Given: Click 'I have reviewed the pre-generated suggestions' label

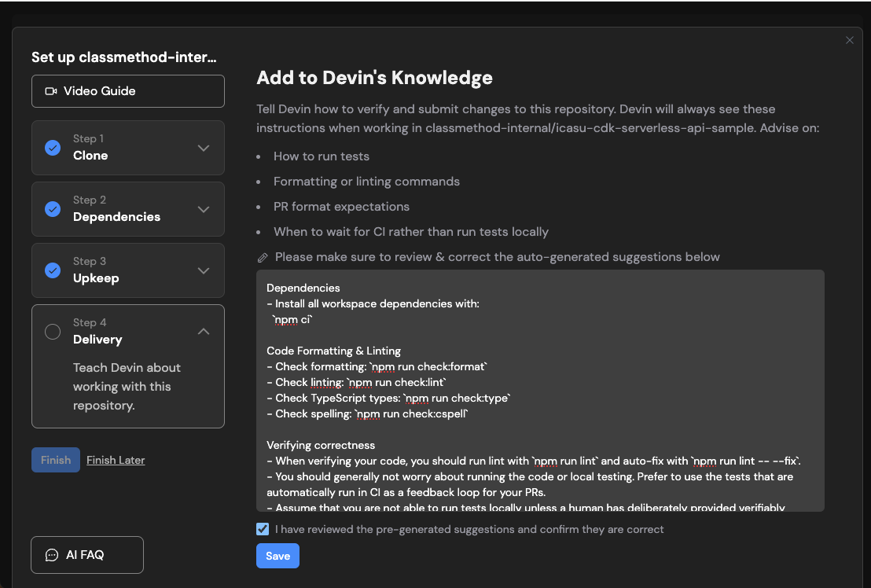Looking at the screenshot, I should pyautogui.click(x=469, y=529).
